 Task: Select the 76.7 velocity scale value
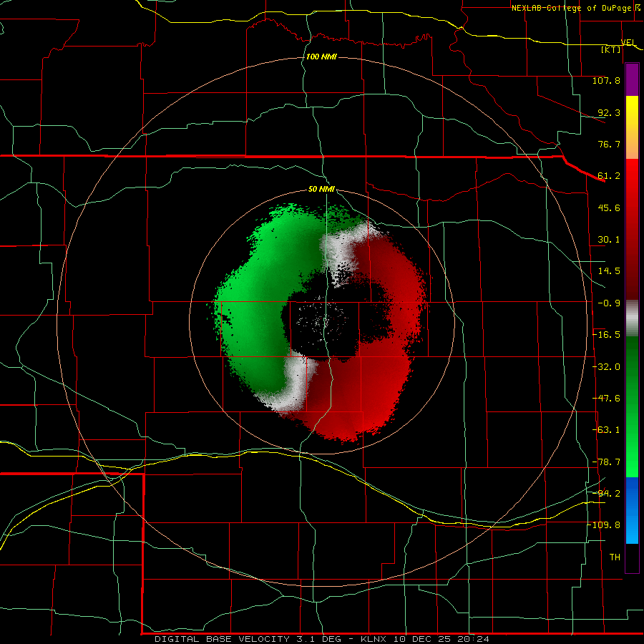(609, 144)
